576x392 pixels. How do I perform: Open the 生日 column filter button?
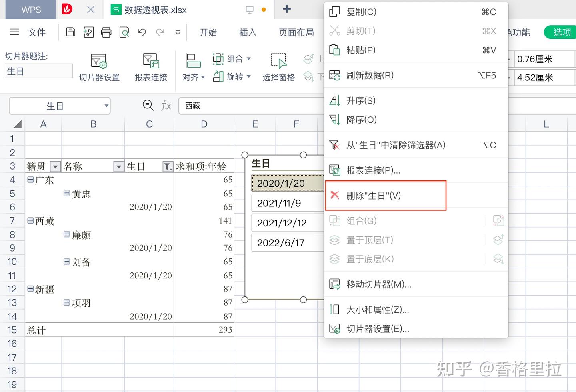pyautogui.click(x=168, y=166)
